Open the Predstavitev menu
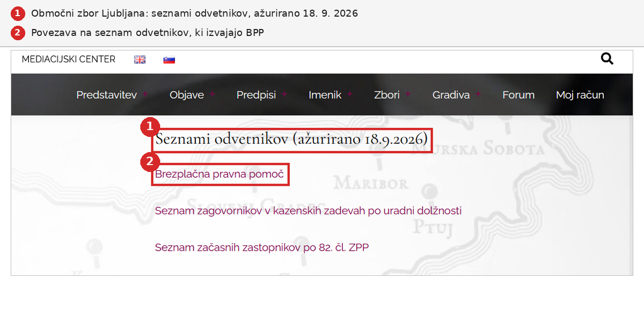Viewport: 644px width, 322px height. [106, 95]
